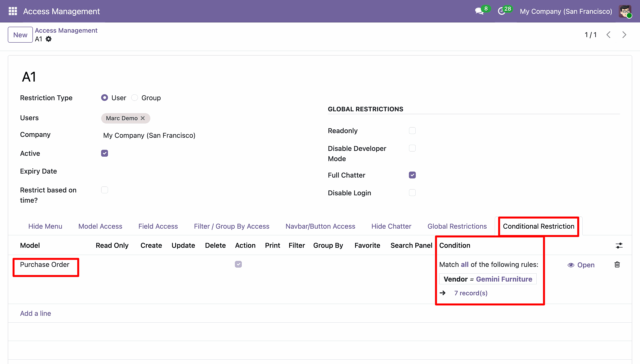Screen dimensions: 640x364
Task: Click the Purchase Order model cell
Action: click(45, 265)
